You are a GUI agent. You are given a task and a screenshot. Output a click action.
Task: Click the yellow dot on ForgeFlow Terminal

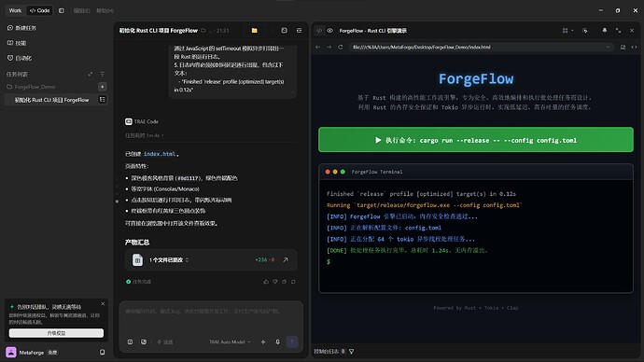335,172
